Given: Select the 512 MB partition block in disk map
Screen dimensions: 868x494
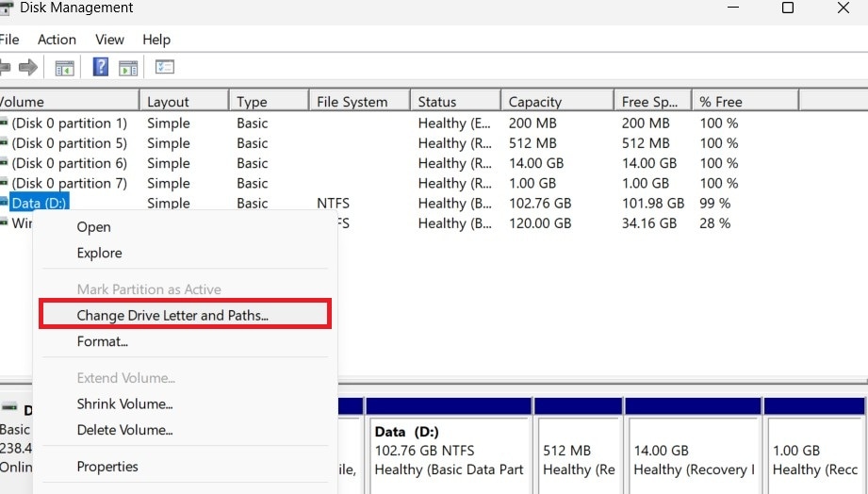Looking at the screenshot, I should click(x=579, y=454).
